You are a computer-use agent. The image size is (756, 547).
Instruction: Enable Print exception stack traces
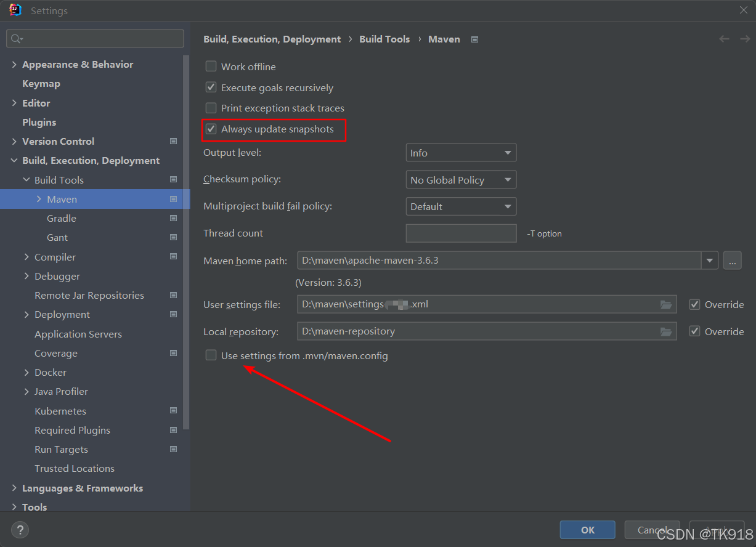[x=211, y=108]
